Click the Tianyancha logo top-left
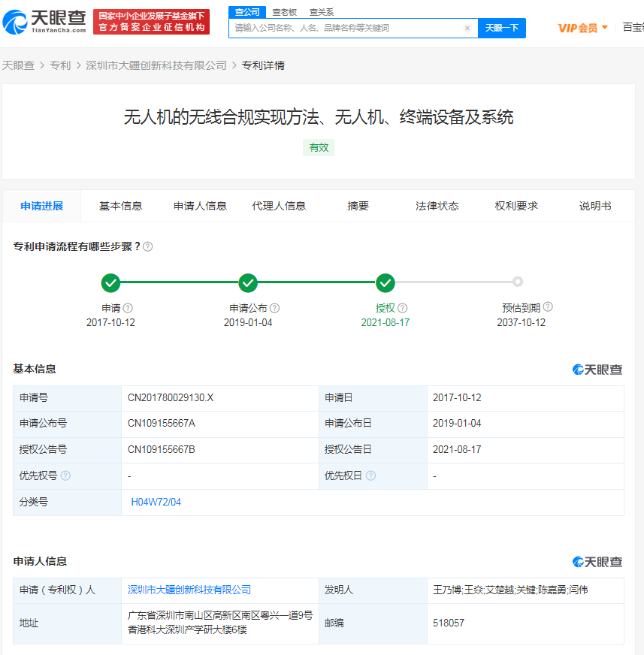 coord(41,20)
